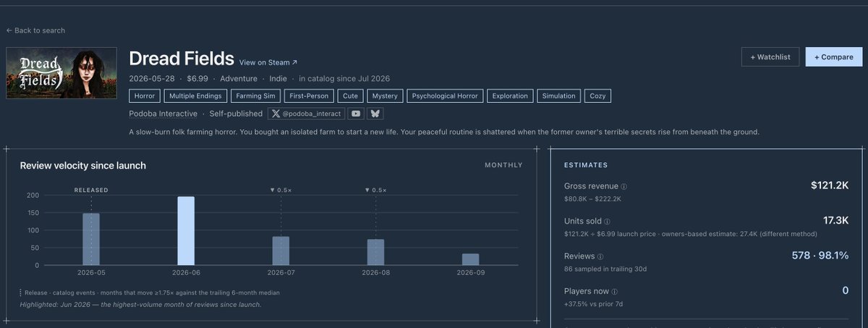Add Dread Fields to Watchlist

point(770,57)
